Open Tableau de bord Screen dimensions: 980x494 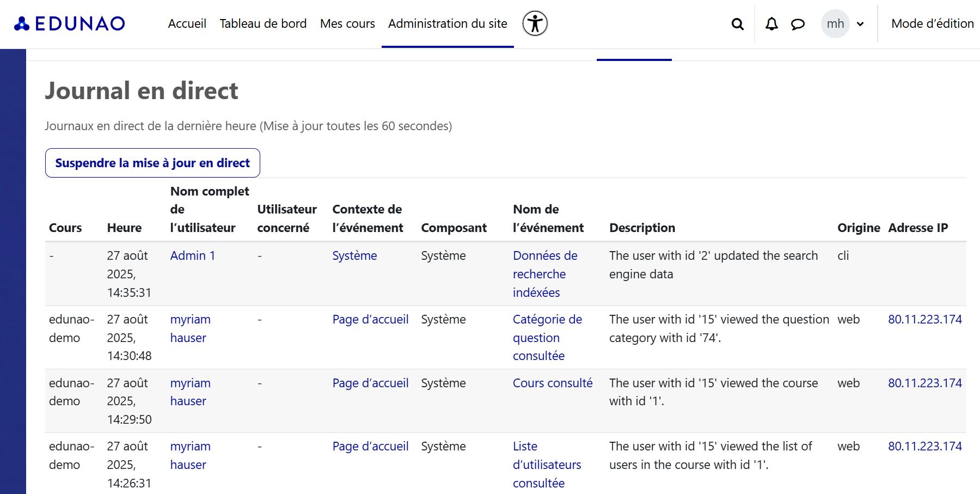263,23
